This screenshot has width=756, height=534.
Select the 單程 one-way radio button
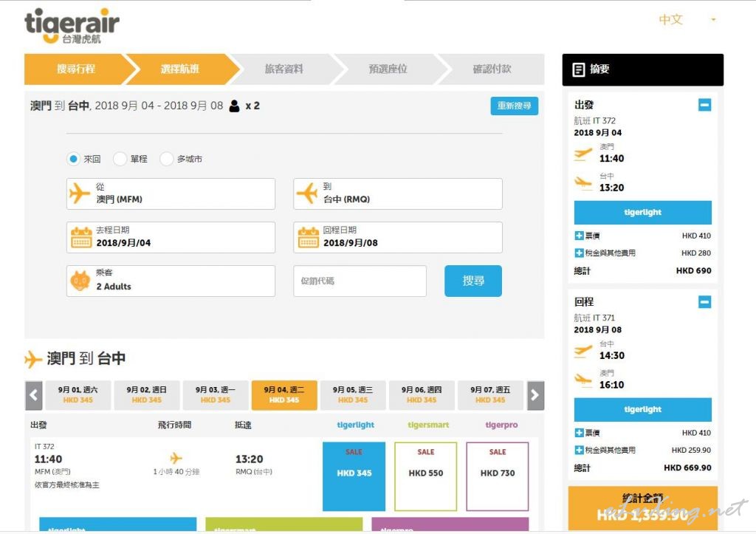coord(120,159)
